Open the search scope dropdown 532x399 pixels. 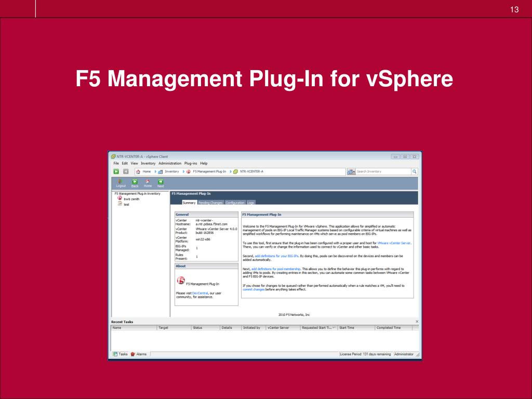351,171
